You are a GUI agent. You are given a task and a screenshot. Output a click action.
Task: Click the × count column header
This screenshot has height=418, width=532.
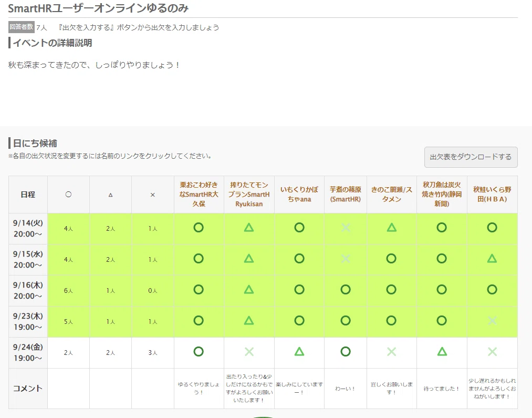click(153, 195)
